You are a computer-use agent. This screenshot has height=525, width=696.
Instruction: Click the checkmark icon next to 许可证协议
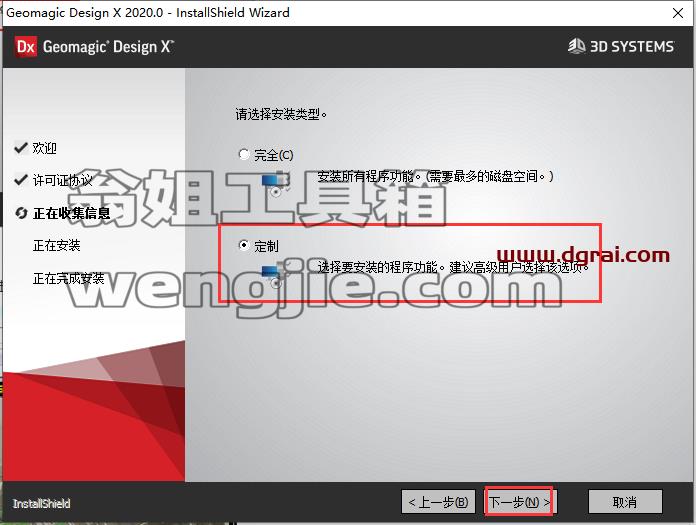(21, 180)
